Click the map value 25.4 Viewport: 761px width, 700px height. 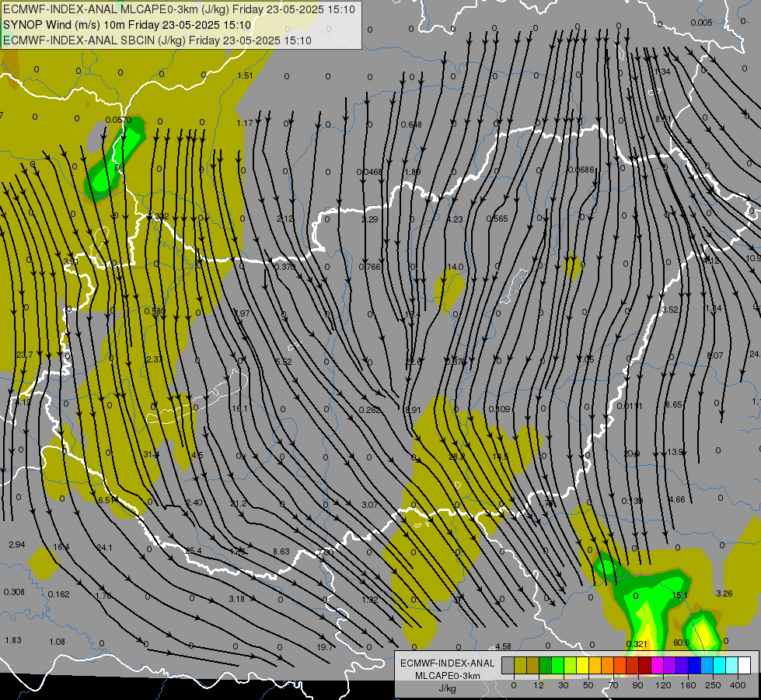click(x=193, y=551)
